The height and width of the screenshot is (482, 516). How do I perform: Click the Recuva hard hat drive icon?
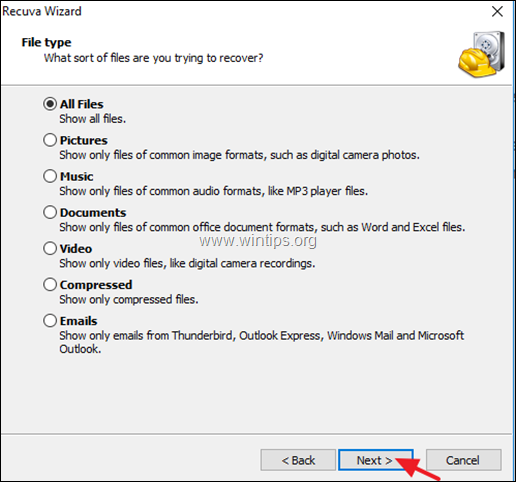pyautogui.click(x=481, y=55)
